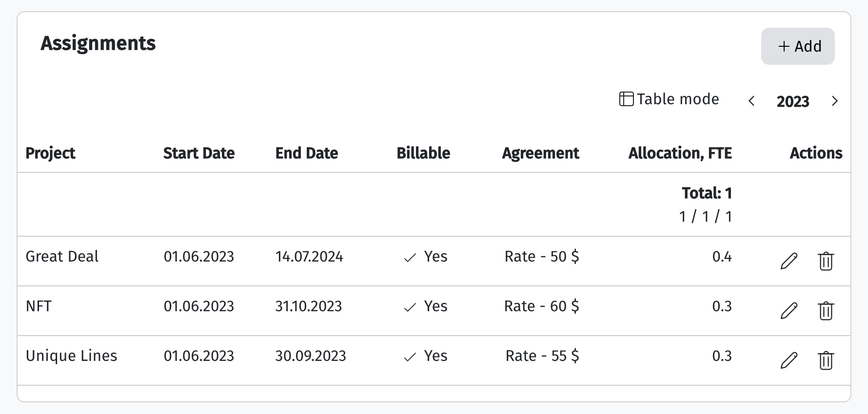Screen dimensions: 868x414
Task: Click the End Date column header
Action: click(307, 153)
